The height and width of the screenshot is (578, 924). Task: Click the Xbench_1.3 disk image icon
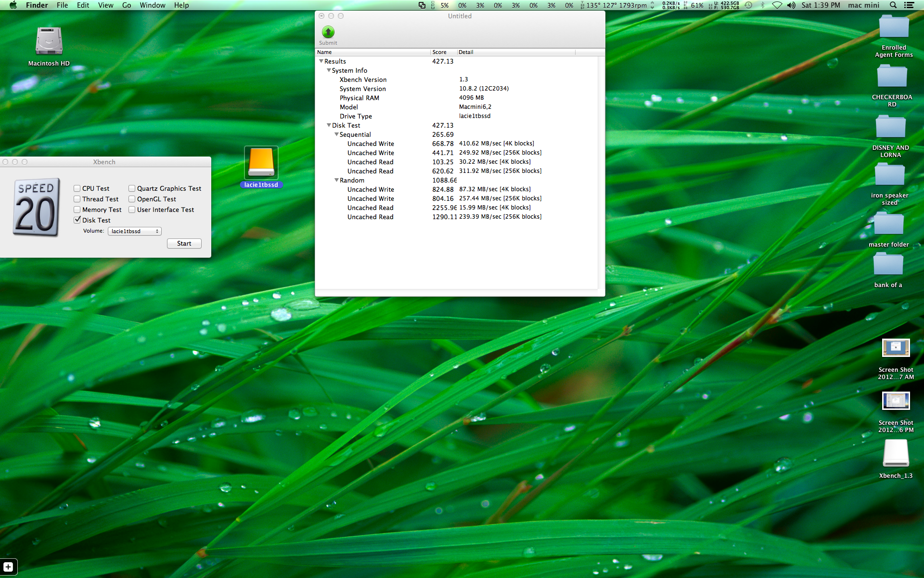tap(896, 454)
